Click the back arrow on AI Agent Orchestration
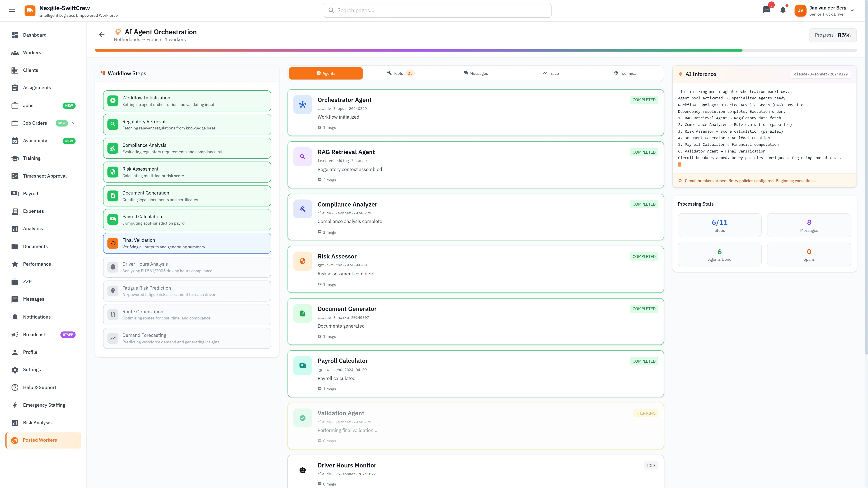Image resolution: width=868 pixels, height=488 pixels. click(101, 34)
